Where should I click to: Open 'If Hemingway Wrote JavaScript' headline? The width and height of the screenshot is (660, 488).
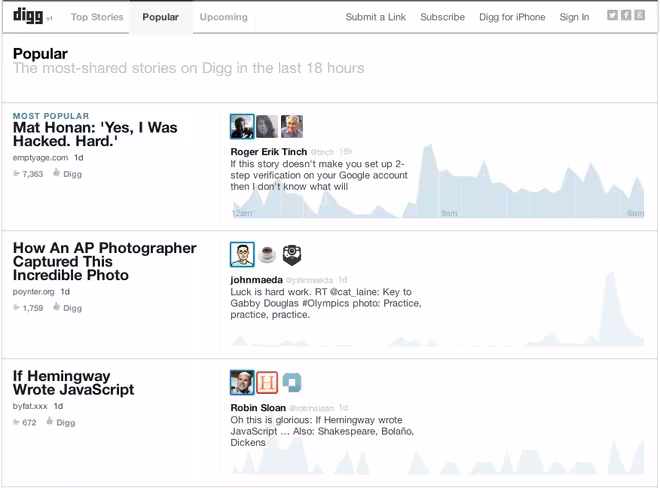click(73, 382)
